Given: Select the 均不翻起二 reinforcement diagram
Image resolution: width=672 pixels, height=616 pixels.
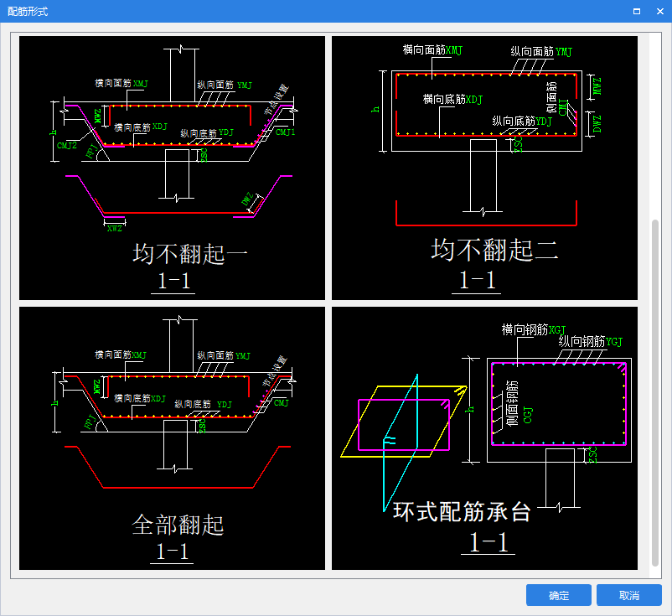Looking at the screenshot, I should tap(484, 168).
